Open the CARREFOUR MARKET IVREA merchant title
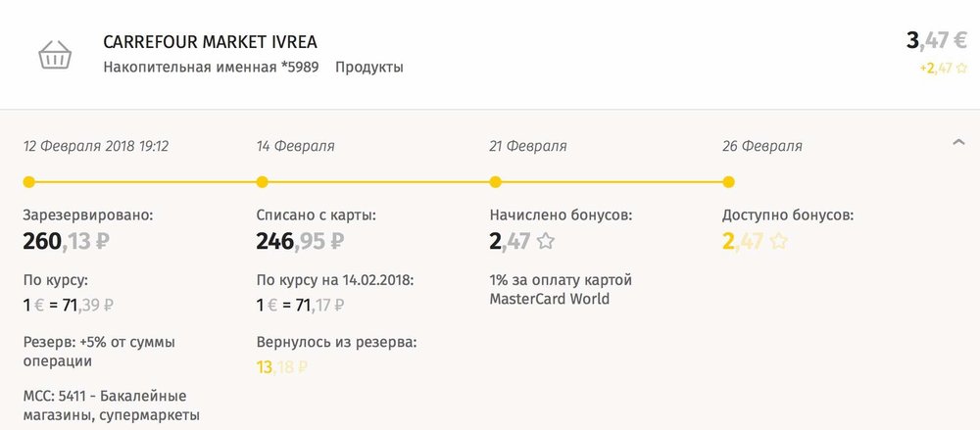Screen dimensions: 980x430 (210, 42)
